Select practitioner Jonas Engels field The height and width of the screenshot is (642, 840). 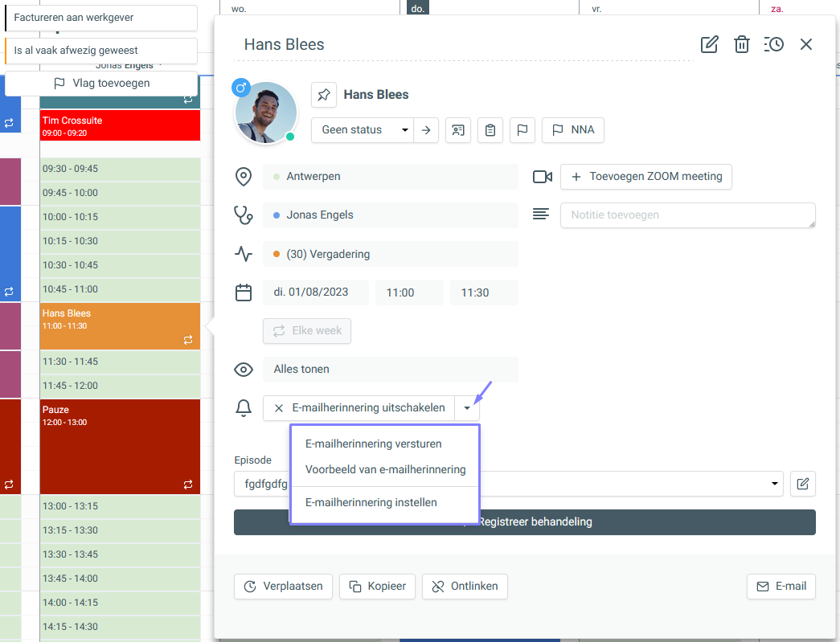(390, 215)
